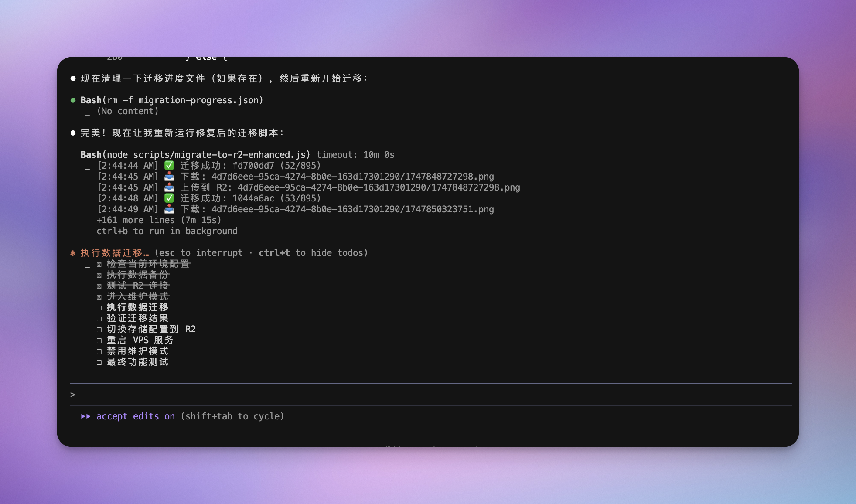Focus the command prompt input field
856x504 pixels.
(432, 395)
